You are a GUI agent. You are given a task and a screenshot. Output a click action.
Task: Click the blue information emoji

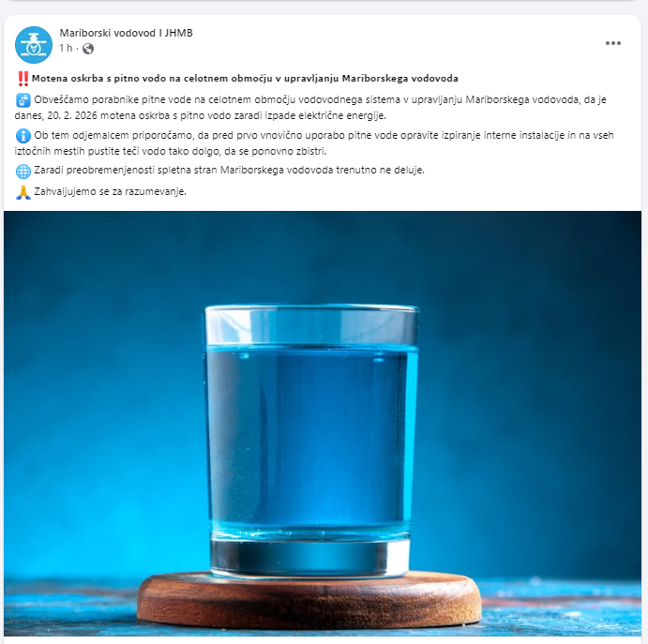(23, 136)
